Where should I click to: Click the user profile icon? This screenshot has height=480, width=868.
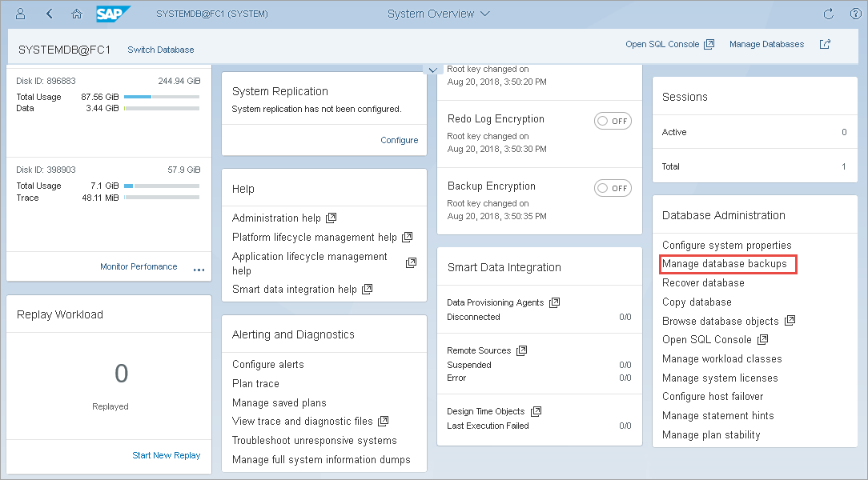(x=21, y=14)
